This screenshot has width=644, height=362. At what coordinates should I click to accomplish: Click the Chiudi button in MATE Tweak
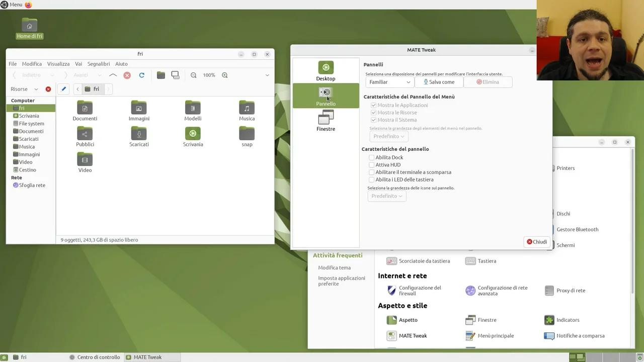coord(536,242)
